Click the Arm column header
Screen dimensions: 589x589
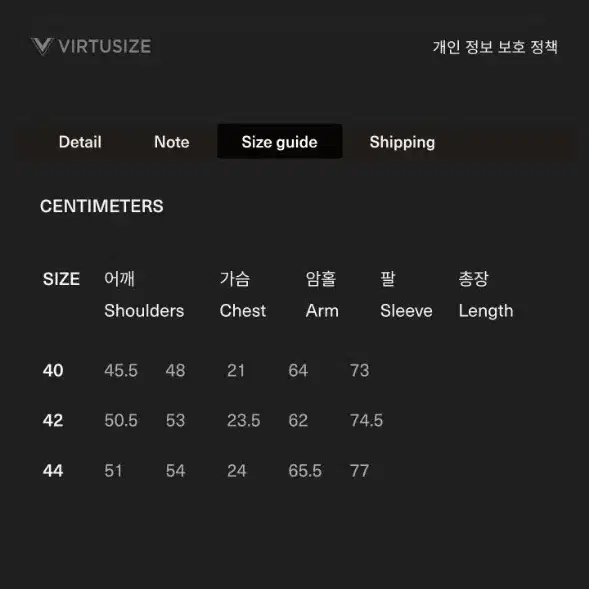322,311
